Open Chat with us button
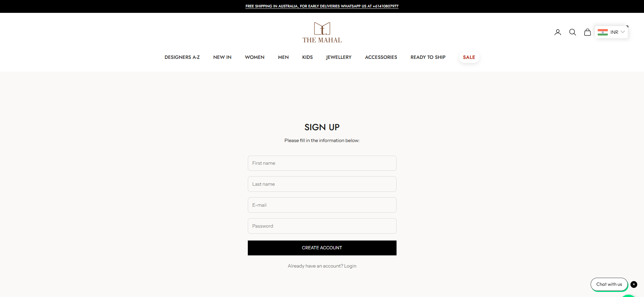The height and width of the screenshot is (297, 644). (609, 284)
